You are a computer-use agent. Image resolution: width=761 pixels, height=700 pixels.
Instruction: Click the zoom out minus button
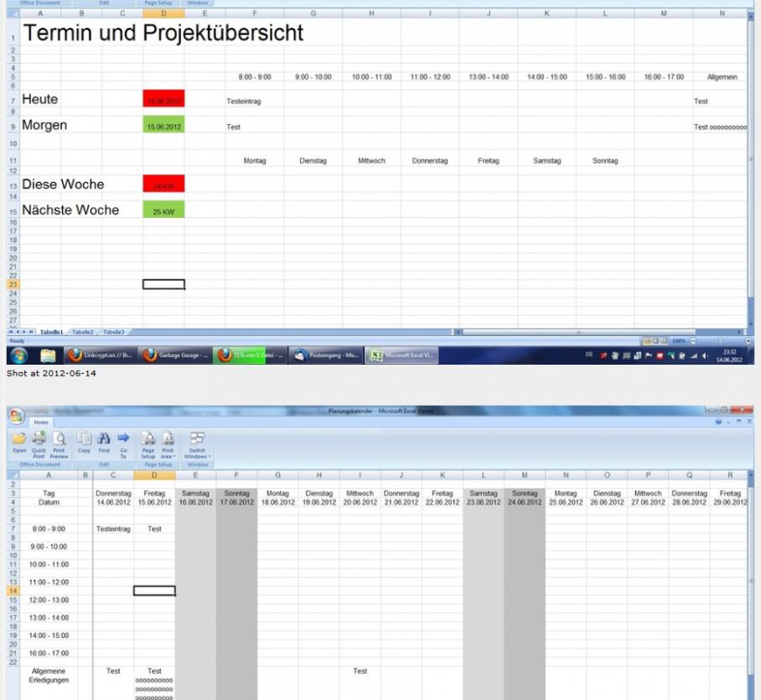(x=693, y=341)
